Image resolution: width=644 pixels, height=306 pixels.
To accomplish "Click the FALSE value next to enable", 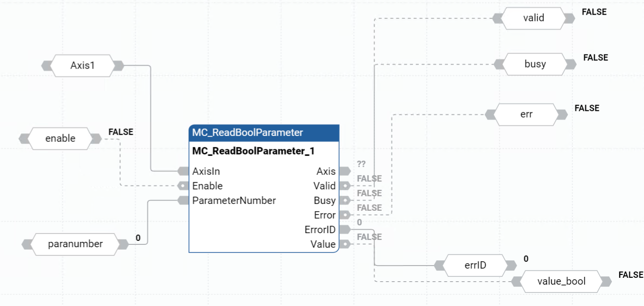I will [x=120, y=132].
